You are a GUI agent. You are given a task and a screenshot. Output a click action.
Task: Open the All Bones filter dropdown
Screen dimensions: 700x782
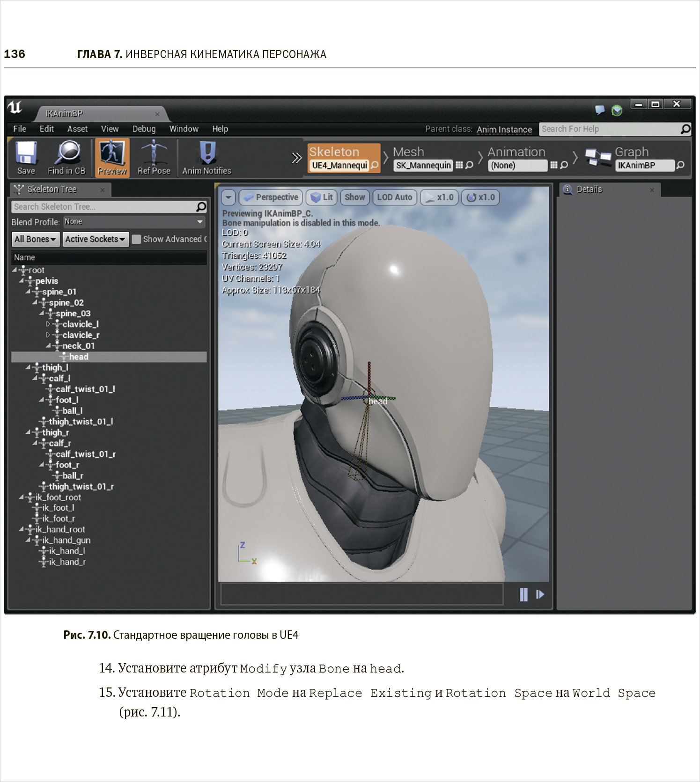(35, 239)
